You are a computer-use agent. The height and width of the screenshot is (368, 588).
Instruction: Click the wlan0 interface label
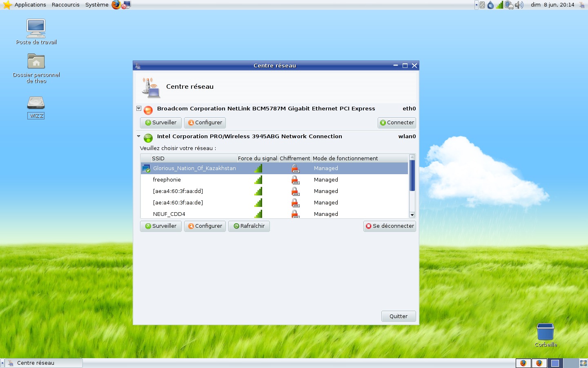pos(407,137)
